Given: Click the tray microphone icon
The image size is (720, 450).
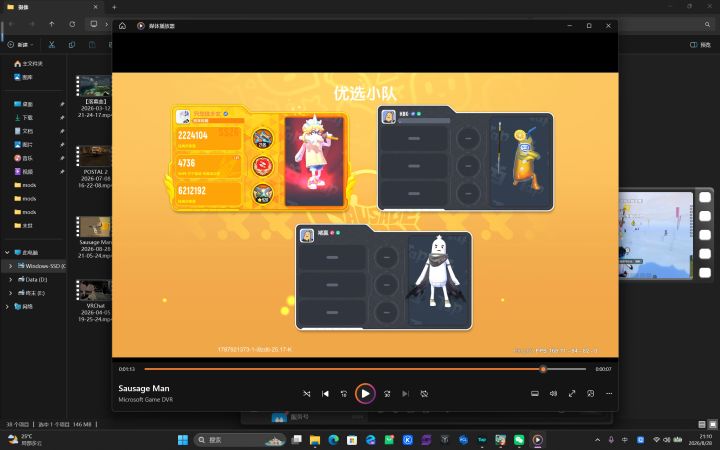Looking at the screenshot, I should 611,439.
